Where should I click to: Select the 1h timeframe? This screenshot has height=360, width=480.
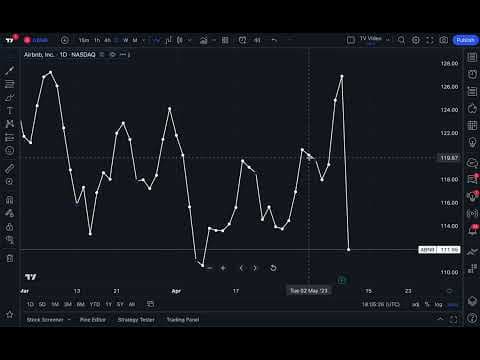point(97,40)
